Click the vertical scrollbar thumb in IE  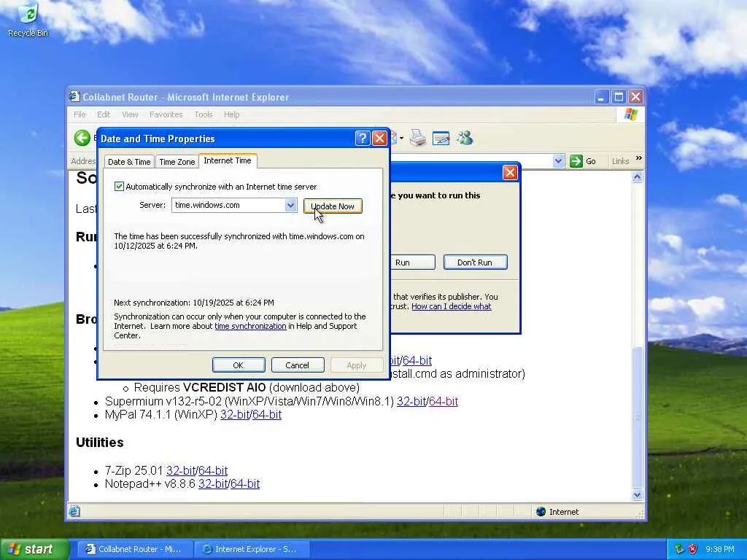point(638,417)
